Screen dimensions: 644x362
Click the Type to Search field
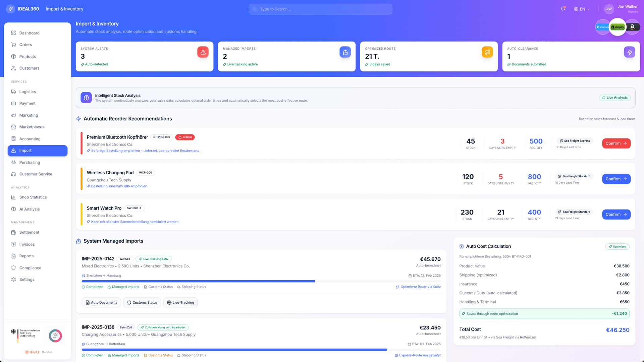coord(320,9)
